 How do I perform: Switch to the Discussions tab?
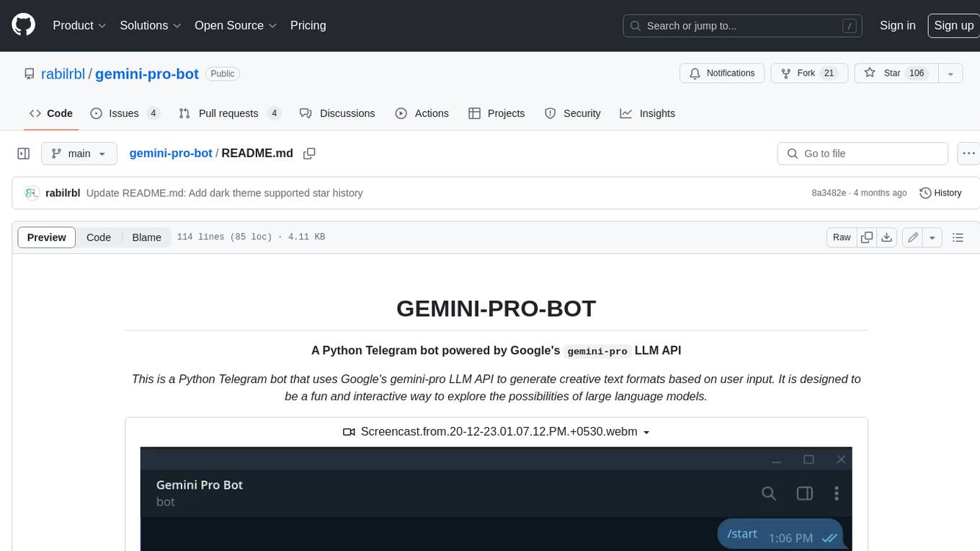click(x=337, y=113)
